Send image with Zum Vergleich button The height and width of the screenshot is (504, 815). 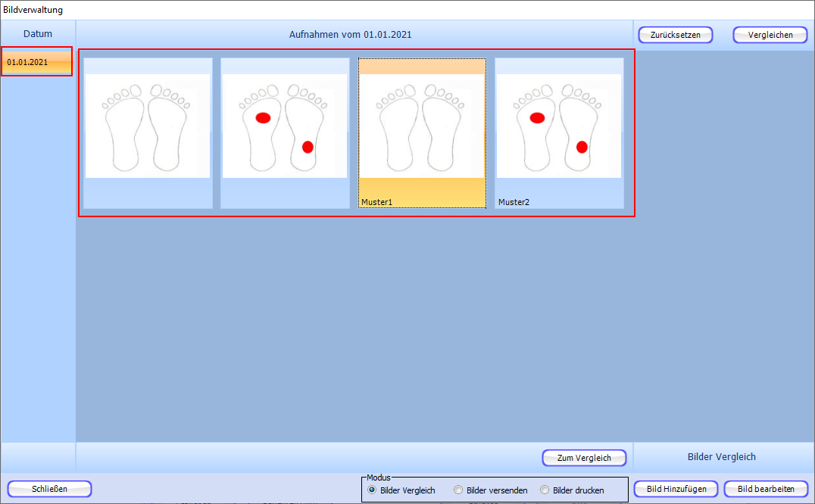(x=584, y=458)
